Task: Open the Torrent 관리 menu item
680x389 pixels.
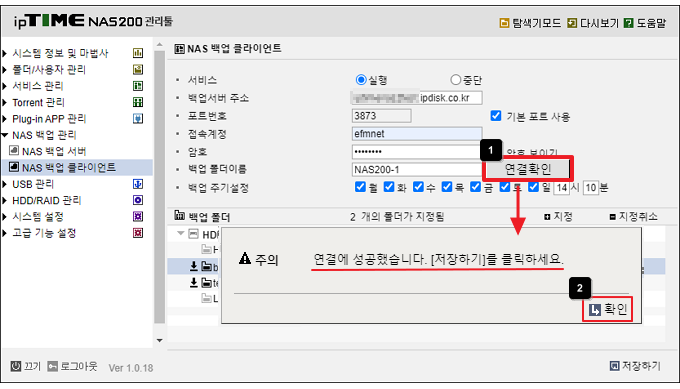Action: (x=38, y=102)
